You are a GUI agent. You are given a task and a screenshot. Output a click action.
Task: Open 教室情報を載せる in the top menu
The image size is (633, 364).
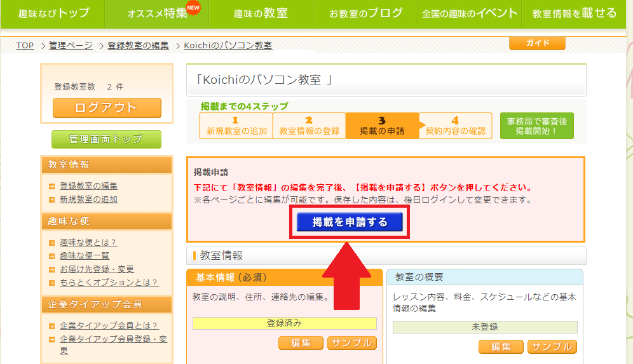(x=574, y=13)
